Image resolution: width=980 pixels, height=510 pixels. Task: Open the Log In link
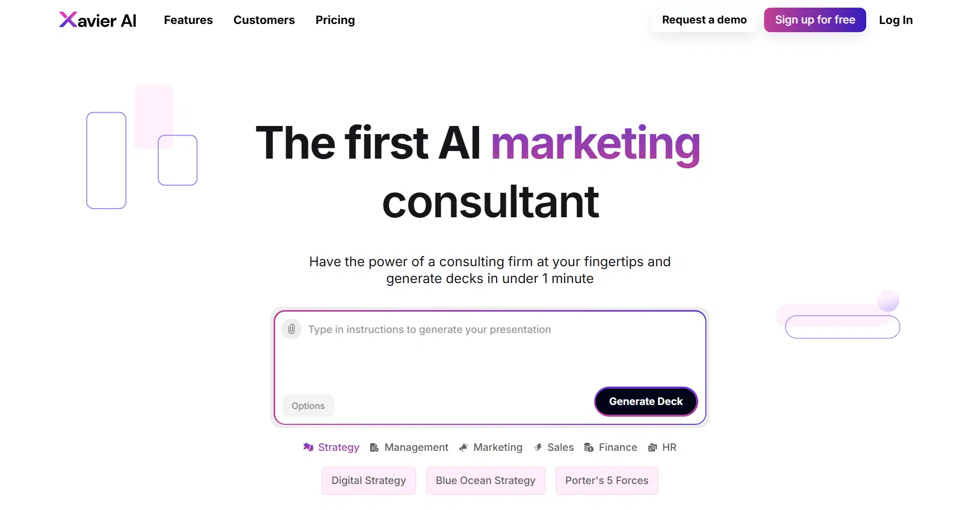pyautogui.click(x=895, y=20)
